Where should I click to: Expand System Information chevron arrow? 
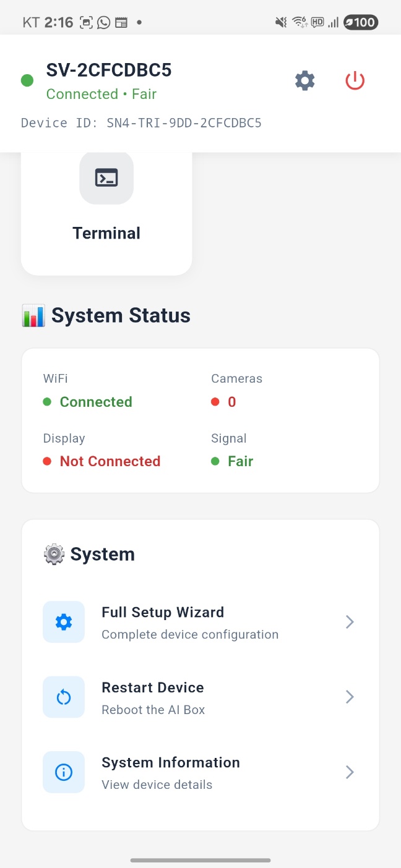pos(350,772)
